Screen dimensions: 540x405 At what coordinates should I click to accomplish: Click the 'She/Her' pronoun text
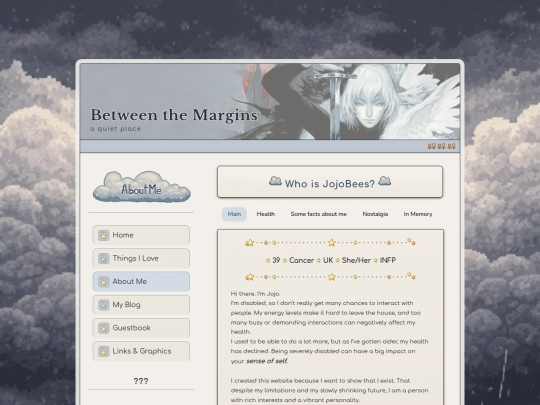(356, 260)
